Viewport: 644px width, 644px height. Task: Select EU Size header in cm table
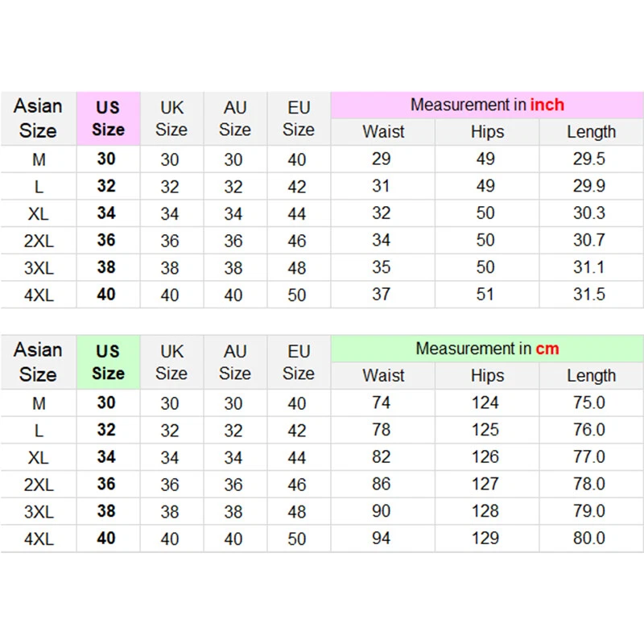[x=299, y=362]
